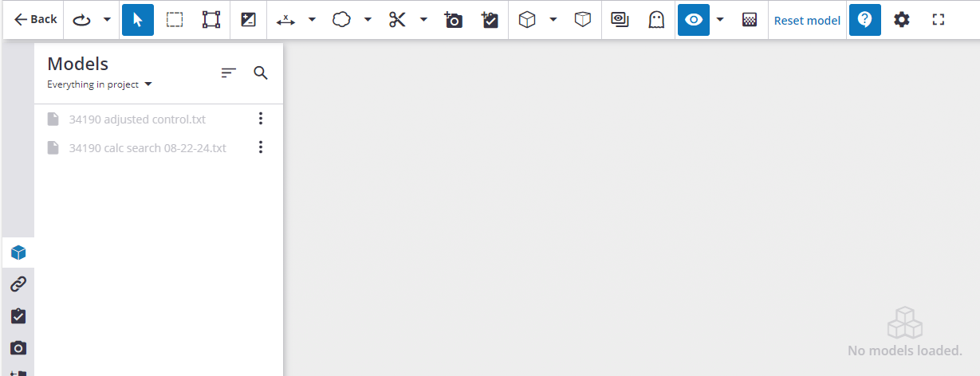Screen dimensions: 980x376
Task: Open options for 34190 adjusted control.txt
Action: click(x=260, y=119)
